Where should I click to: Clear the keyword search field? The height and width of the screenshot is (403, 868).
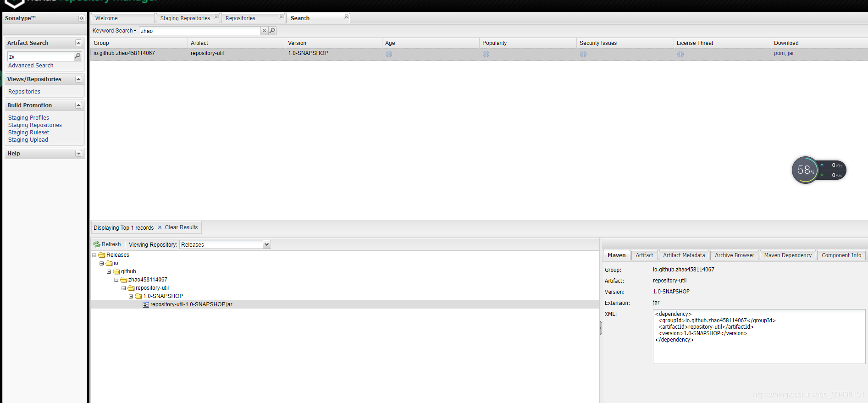(x=264, y=31)
